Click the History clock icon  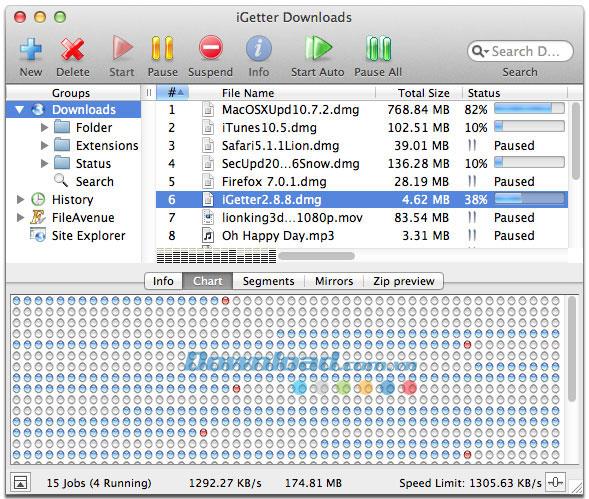pos(38,199)
